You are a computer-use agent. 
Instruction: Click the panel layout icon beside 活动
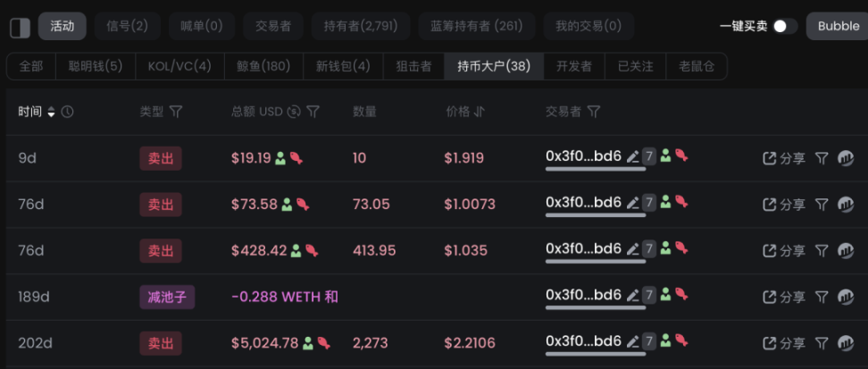point(20,27)
